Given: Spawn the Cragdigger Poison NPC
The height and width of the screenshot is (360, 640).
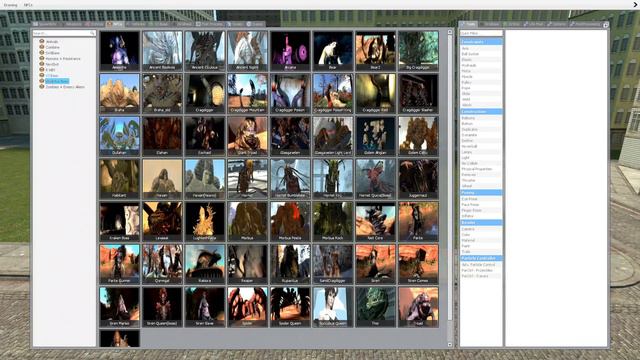Looking at the screenshot, I should coord(290,93).
